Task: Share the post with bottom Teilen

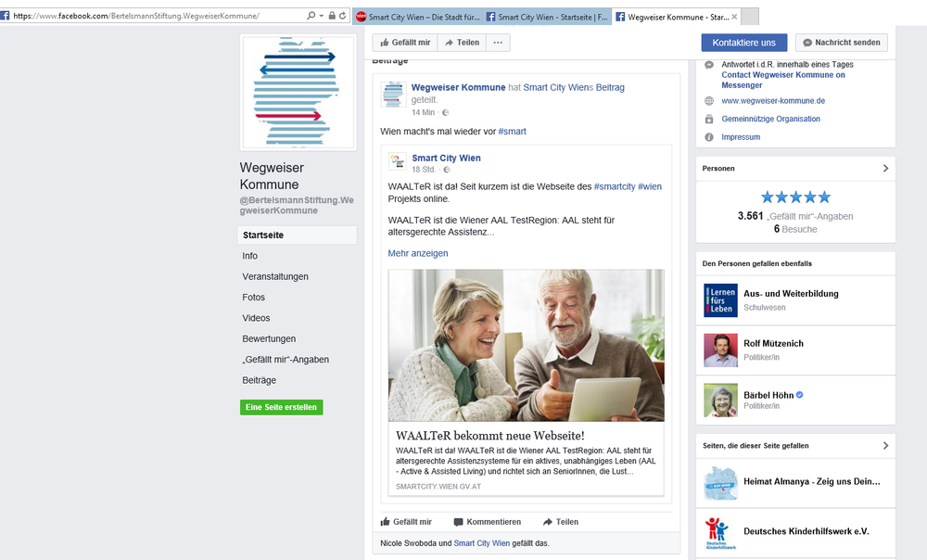Action: (x=561, y=522)
